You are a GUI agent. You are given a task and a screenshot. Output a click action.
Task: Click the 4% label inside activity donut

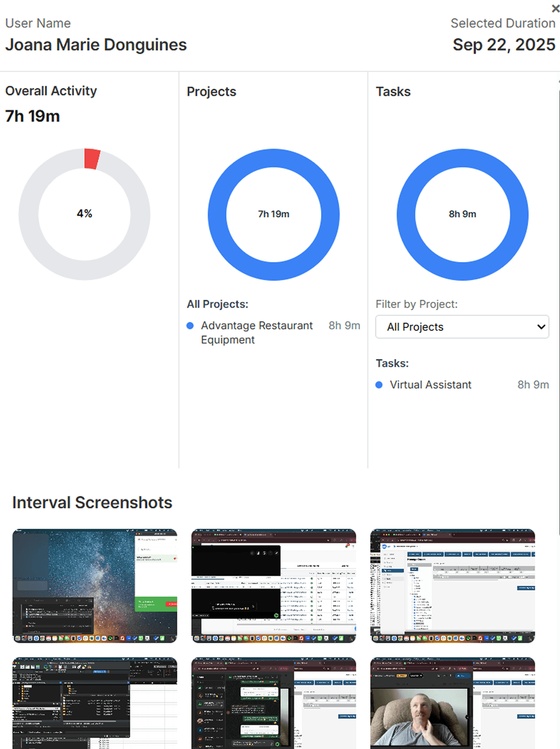(x=85, y=214)
